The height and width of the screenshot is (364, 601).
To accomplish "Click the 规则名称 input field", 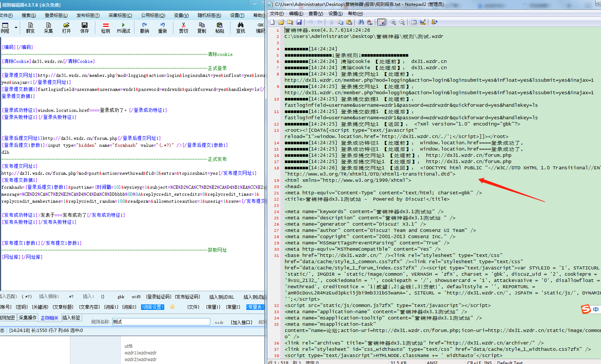I will pyautogui.click(x=161, y=322).
